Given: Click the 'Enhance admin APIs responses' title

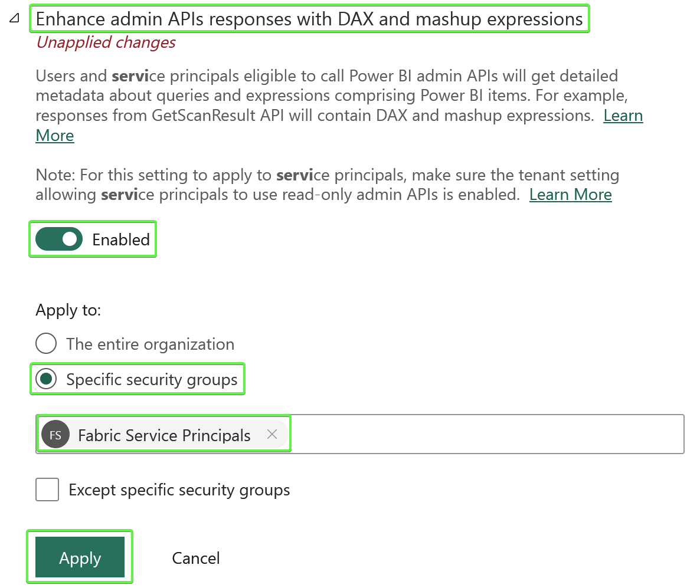Looking at the screenshot, I should click(x=309, y=18).
